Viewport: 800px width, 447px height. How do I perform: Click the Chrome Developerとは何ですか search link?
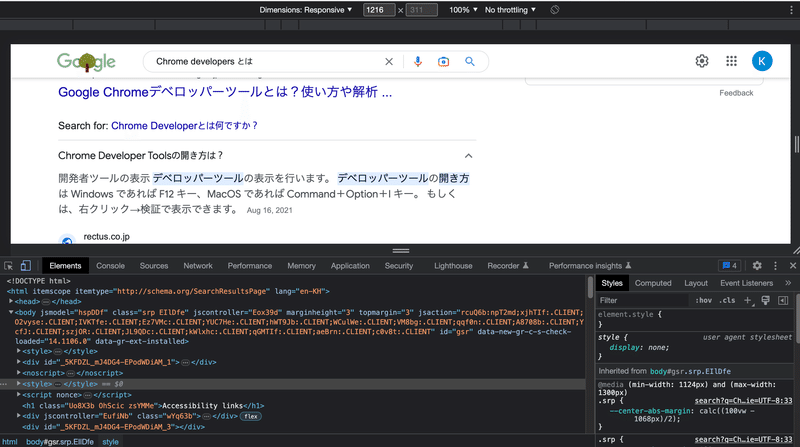point(185,126)
